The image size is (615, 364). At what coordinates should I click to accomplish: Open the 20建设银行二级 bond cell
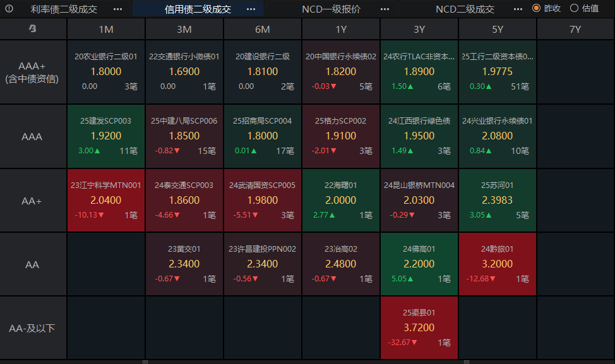click(263, 72)
